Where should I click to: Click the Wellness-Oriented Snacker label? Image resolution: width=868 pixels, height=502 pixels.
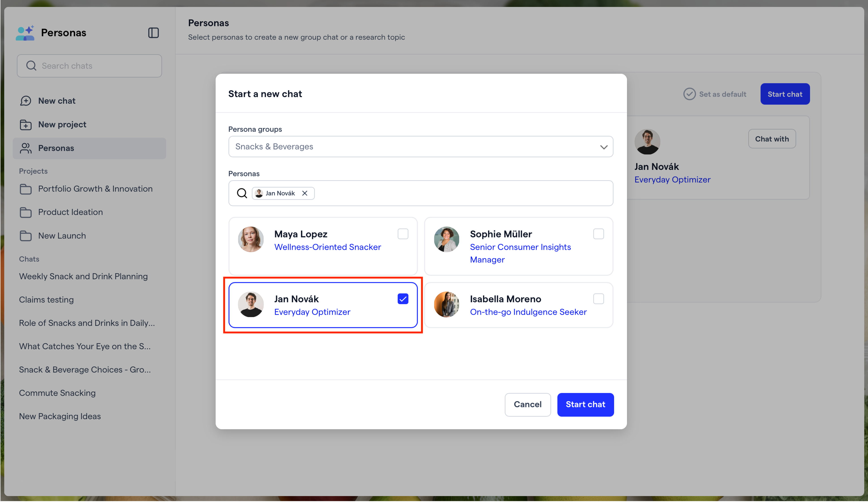(328, 247)
